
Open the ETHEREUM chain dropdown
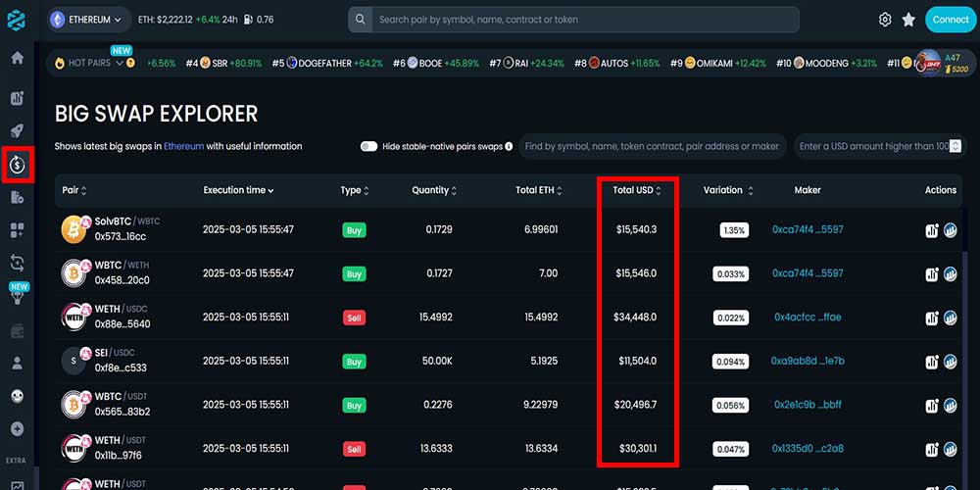(89, 20)
